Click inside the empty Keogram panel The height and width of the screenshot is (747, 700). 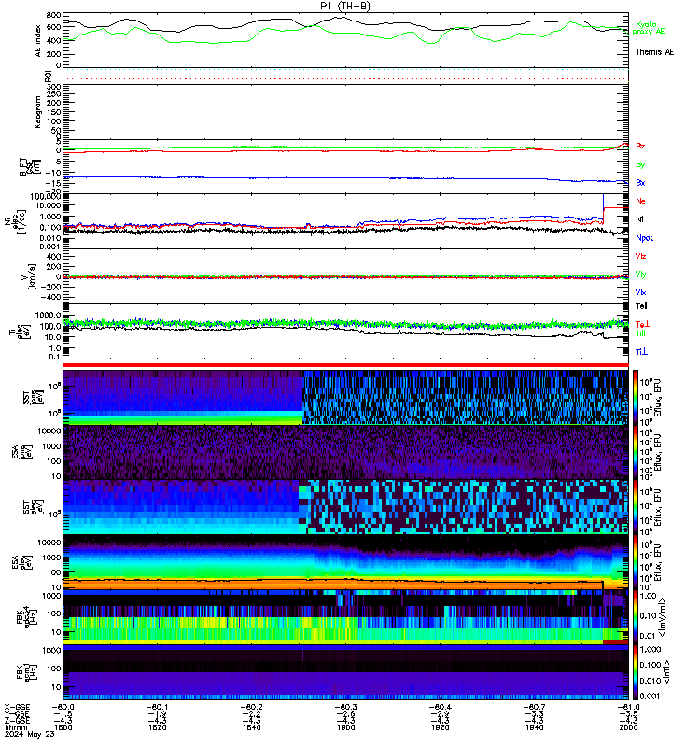click(345, 112)
